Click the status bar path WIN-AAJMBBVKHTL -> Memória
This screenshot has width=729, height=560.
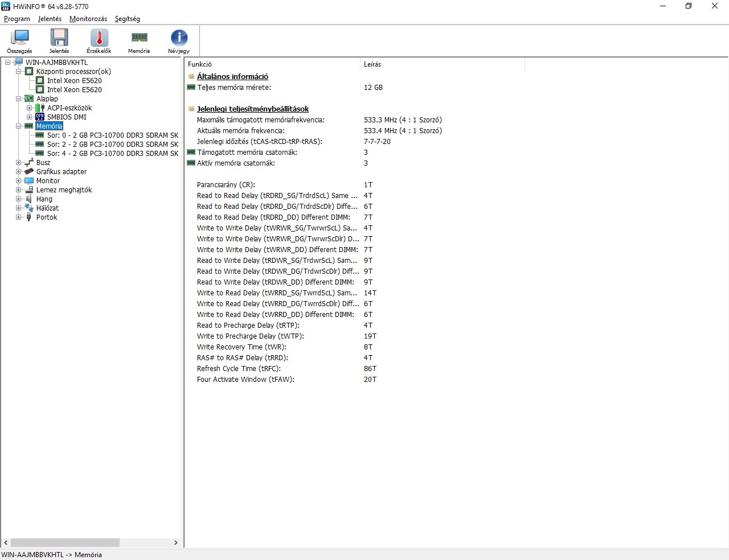coord(52,555)
